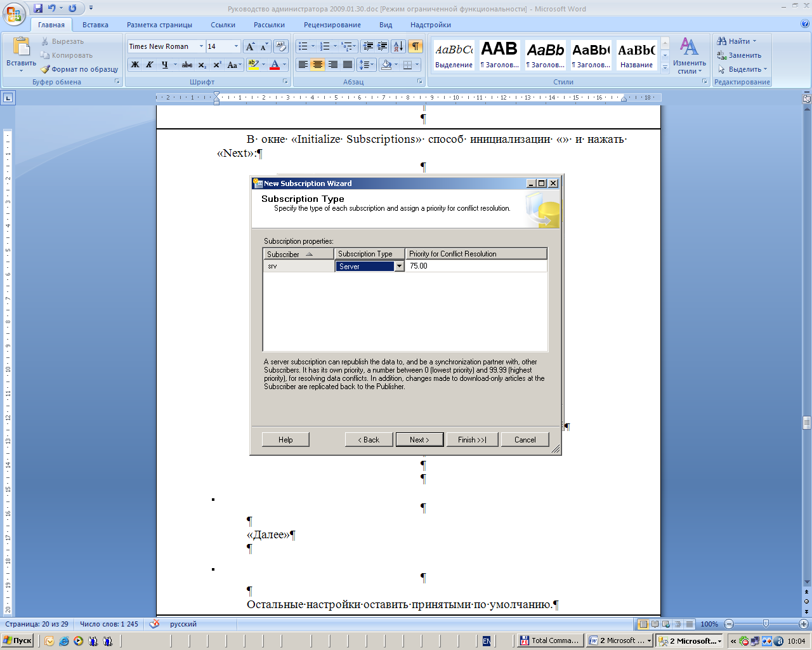Image resolution: width=812 pixels, height=650 pixels.
Task: Open Разметка страницы tab
Action: click(x=159, y=25)
